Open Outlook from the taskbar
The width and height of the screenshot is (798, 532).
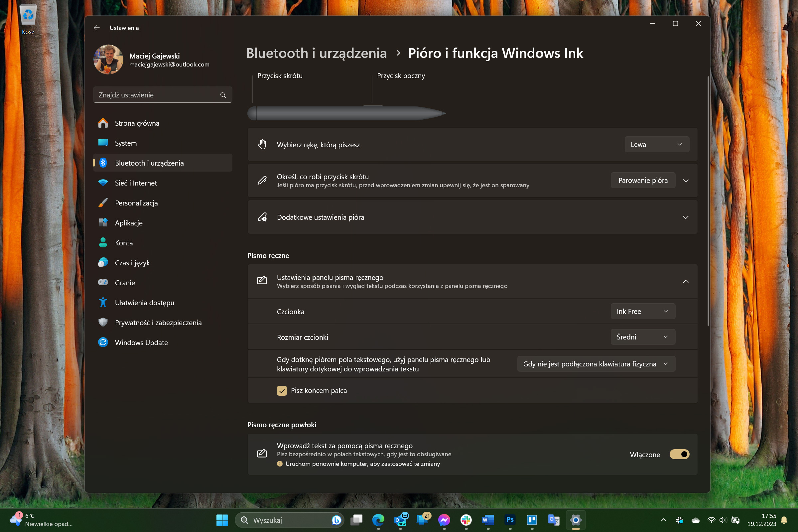(x=400, y=520)
